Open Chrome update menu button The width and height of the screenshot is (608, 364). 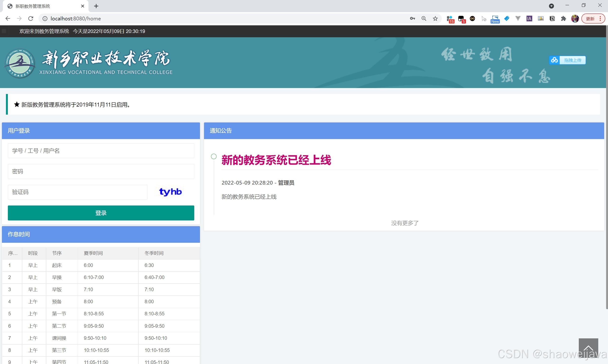point(593,19)
